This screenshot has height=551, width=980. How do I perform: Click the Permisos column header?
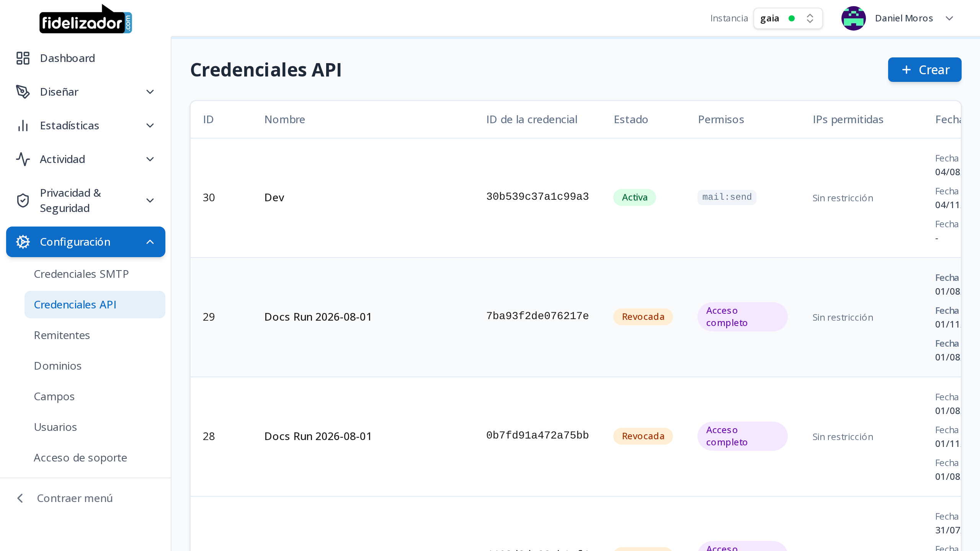(721, 119)
